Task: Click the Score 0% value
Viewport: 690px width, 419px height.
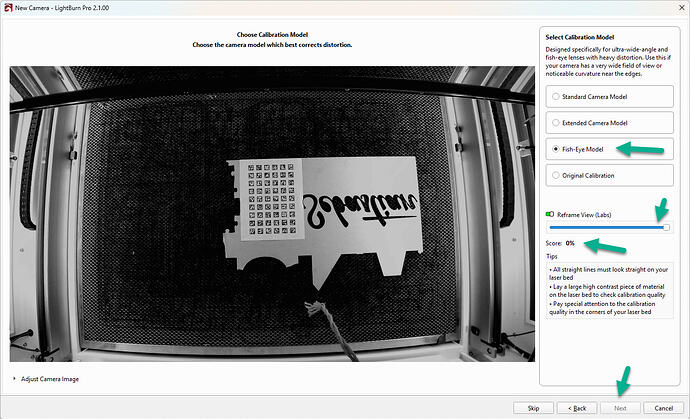Action: [570, 243]
